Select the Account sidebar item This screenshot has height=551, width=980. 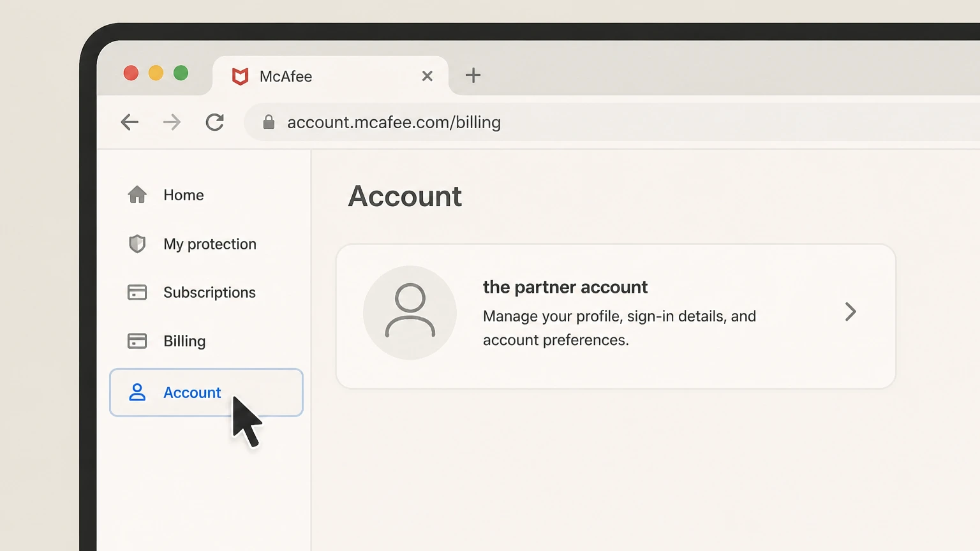click(x=206, y=393)
